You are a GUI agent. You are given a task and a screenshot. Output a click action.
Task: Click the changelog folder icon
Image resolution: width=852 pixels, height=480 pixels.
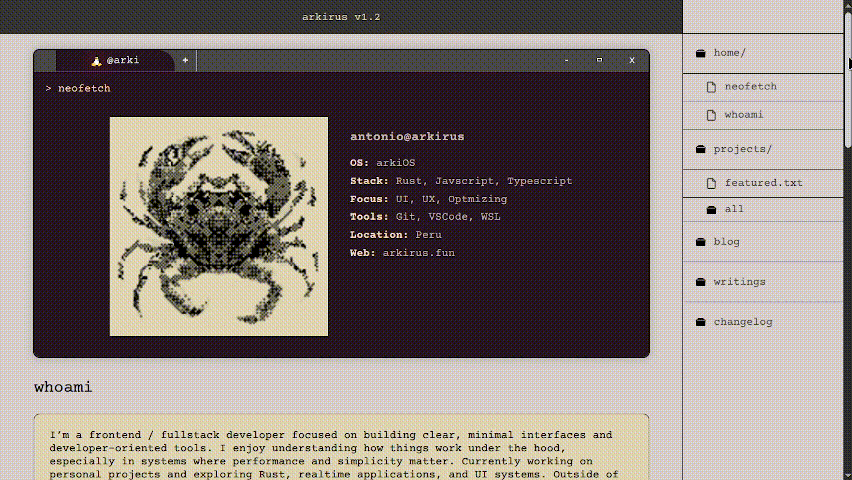coord(701,322)
